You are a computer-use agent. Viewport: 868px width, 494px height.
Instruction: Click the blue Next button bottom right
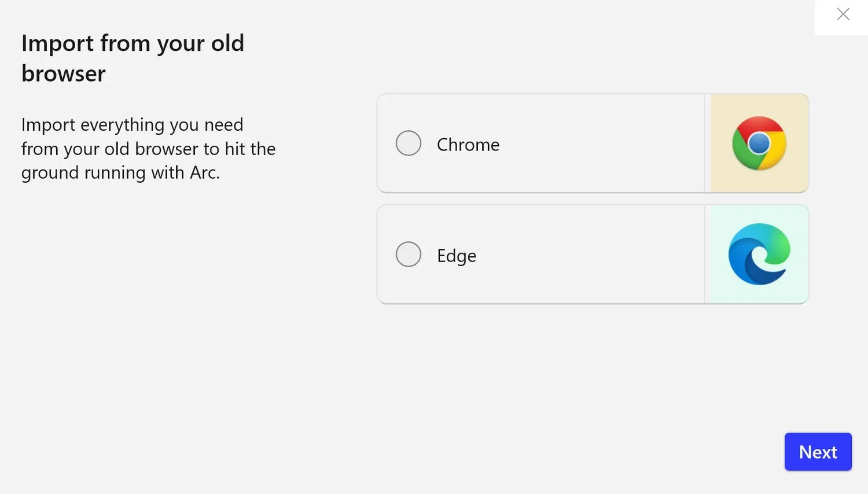pos(818,451)
